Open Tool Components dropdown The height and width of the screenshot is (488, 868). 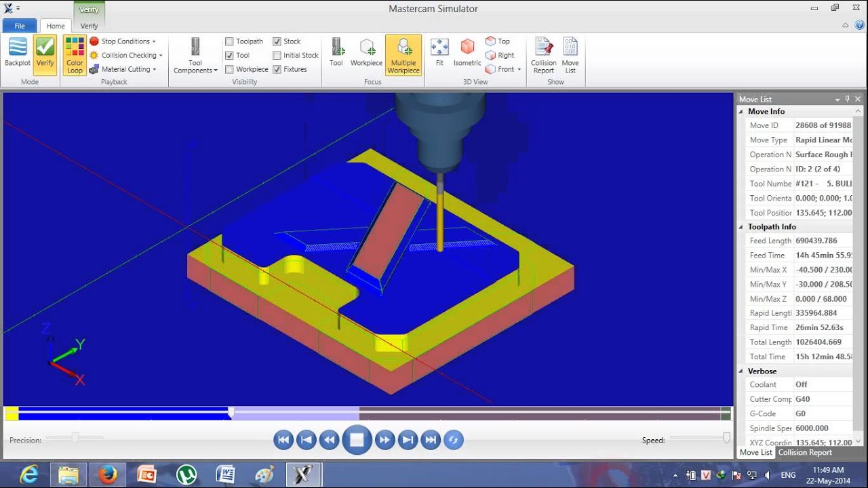point(195,56)
